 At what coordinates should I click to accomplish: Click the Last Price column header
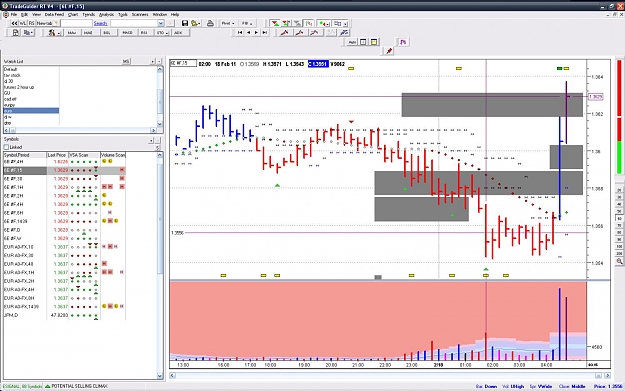click(x=57, y=155)
